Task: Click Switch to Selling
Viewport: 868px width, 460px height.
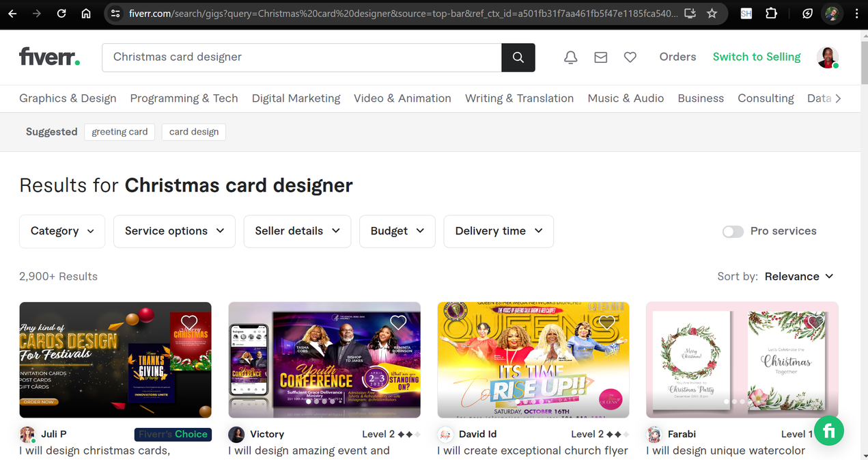Action: pyautogui.click(x=757, y=57)
